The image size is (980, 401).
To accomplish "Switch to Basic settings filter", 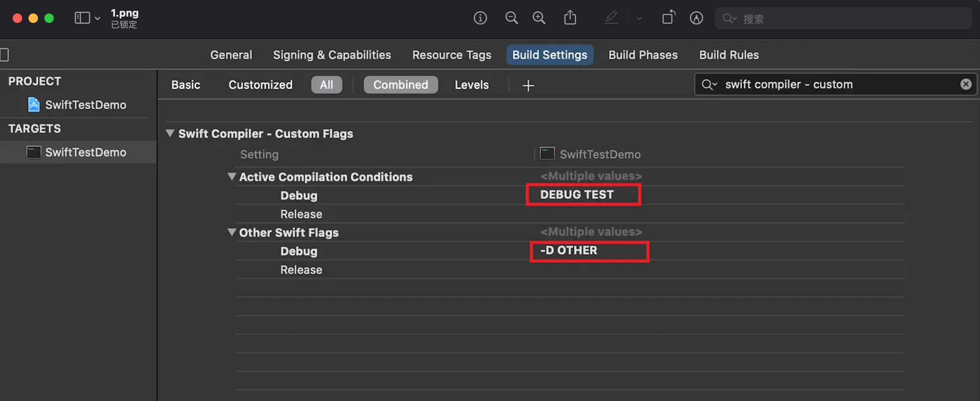I will (186, 85).
